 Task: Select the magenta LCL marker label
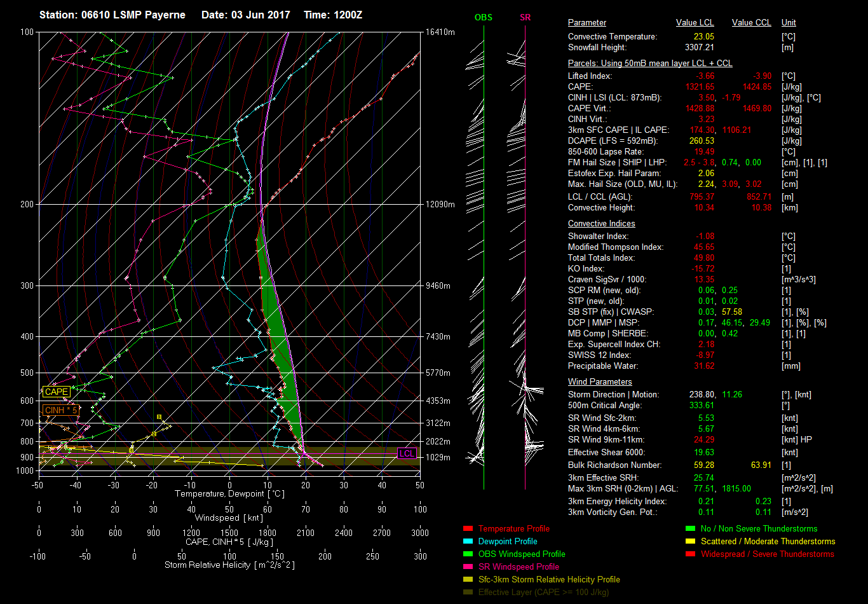pyautogui.click(x=406, y=453)
